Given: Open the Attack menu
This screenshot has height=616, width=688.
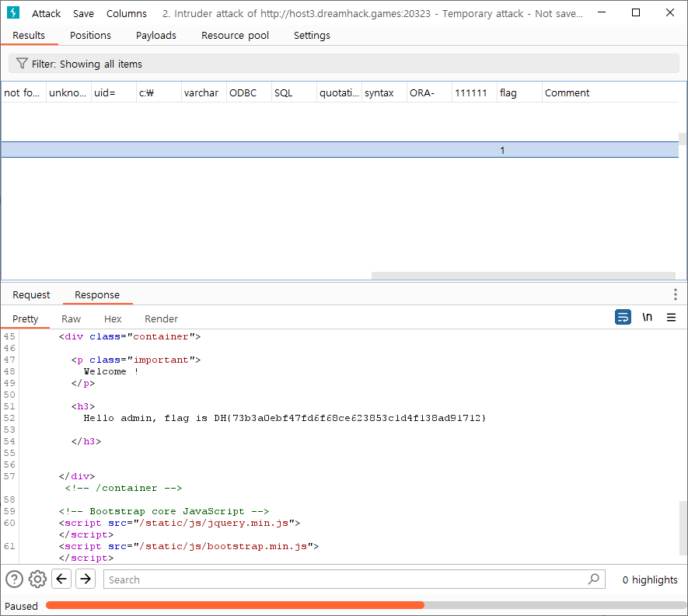Looking at the screenshot, I should [47, 13].
